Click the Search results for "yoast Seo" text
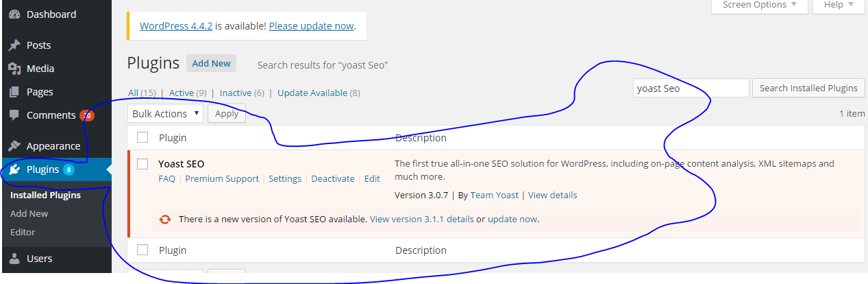Screen dimensions: 868x284 click(x=323, y=65)
